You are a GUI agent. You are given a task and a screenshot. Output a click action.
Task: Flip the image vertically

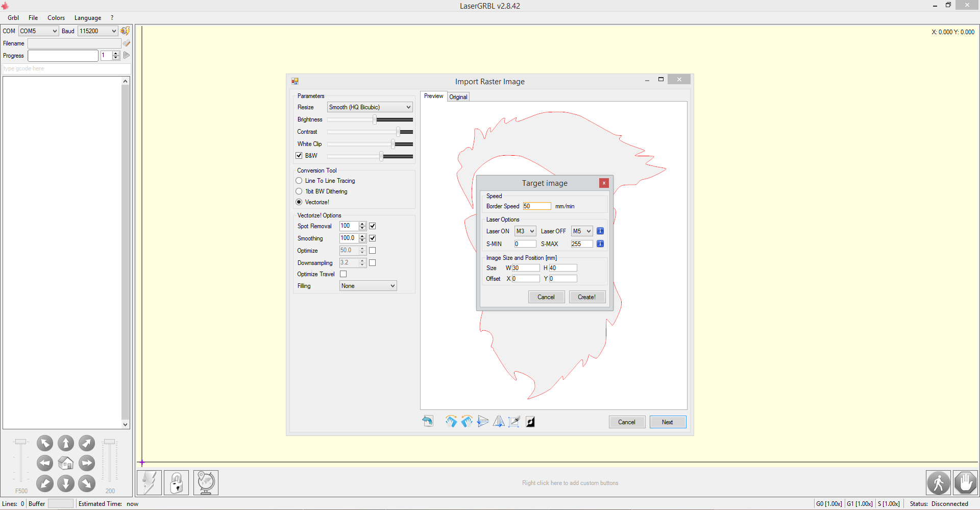(x=483, y=421)
